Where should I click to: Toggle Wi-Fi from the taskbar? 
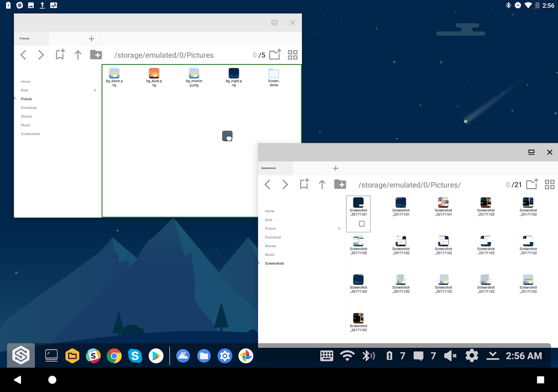pyautogui.click(x=348, y=356)
